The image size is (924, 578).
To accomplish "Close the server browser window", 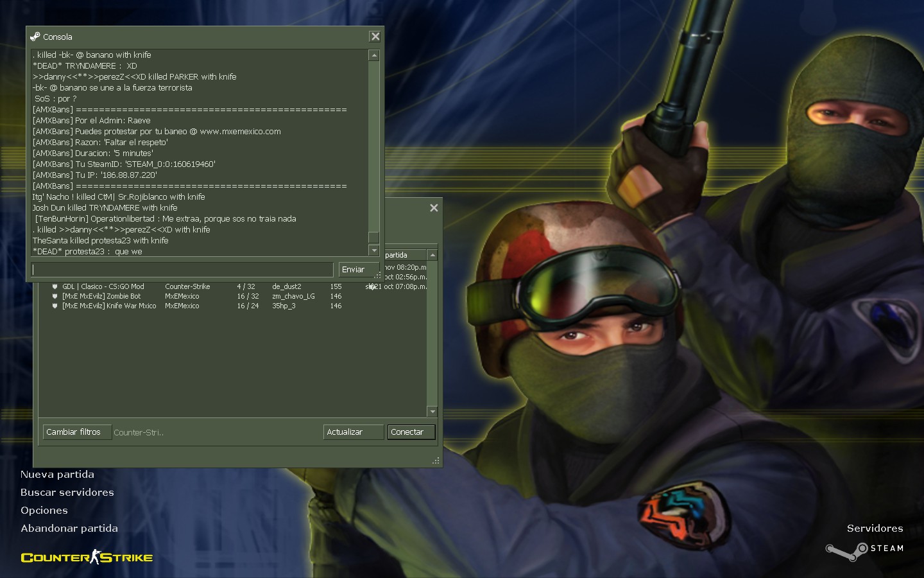I will pyautogui.click(x=434, y=207).
